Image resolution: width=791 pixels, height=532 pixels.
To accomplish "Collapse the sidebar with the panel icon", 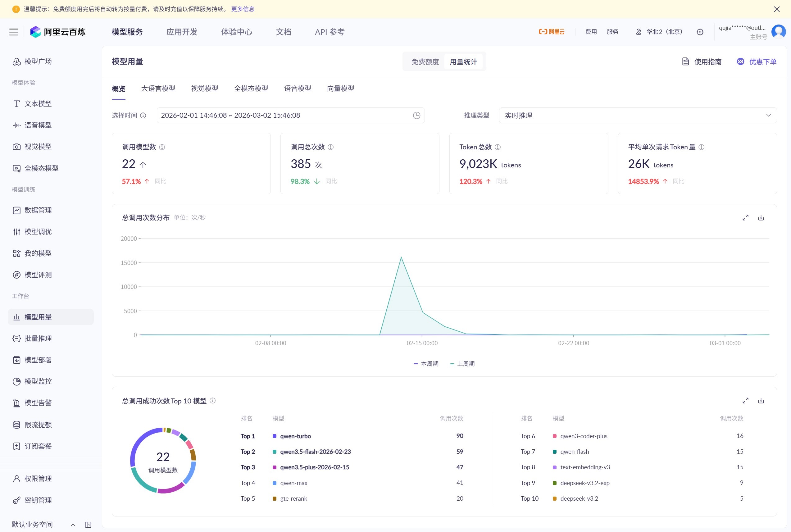I will coord(88,525).
